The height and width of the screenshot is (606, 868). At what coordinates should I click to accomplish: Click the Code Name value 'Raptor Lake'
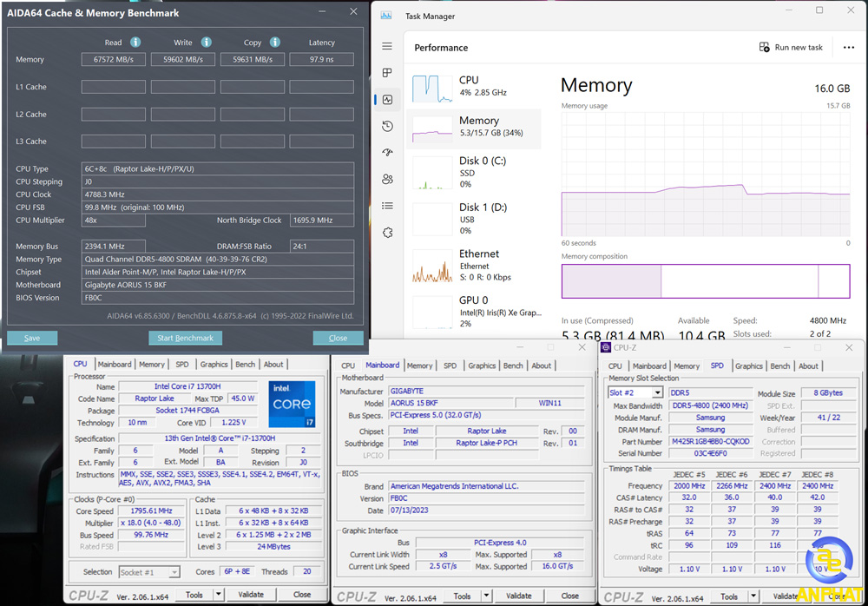155,399
